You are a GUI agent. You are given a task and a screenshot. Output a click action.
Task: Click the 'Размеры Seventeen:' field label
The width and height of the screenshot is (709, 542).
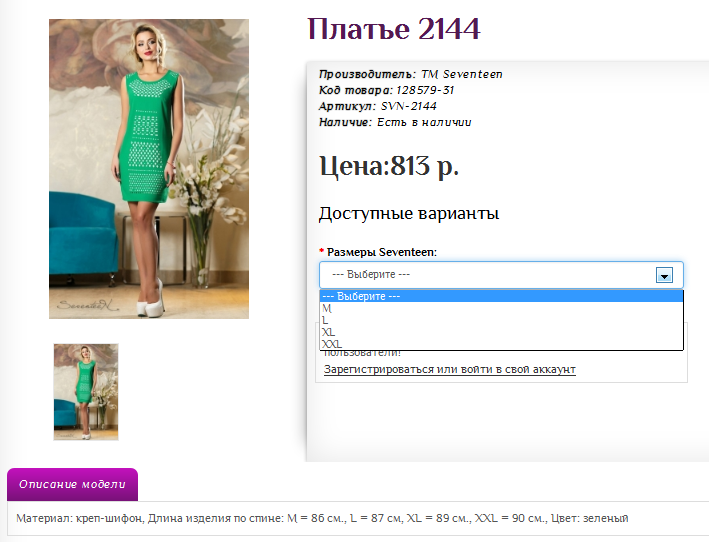coord(382,252)
